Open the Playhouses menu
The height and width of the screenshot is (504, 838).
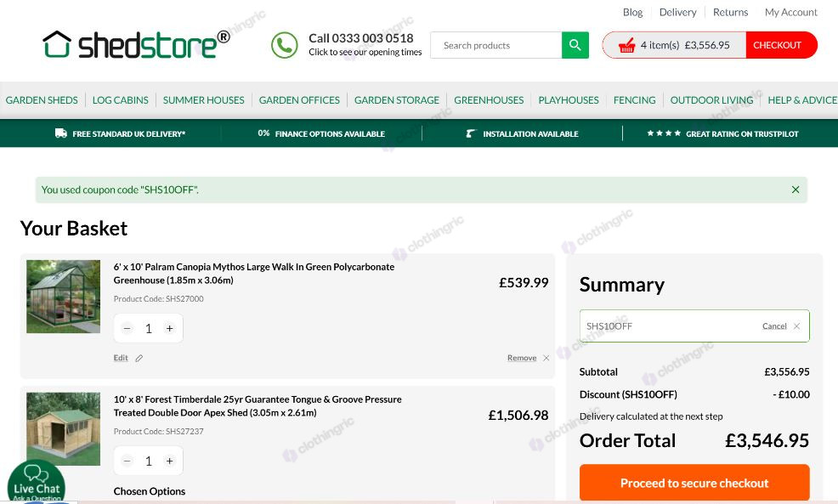(x=569, y=100)
